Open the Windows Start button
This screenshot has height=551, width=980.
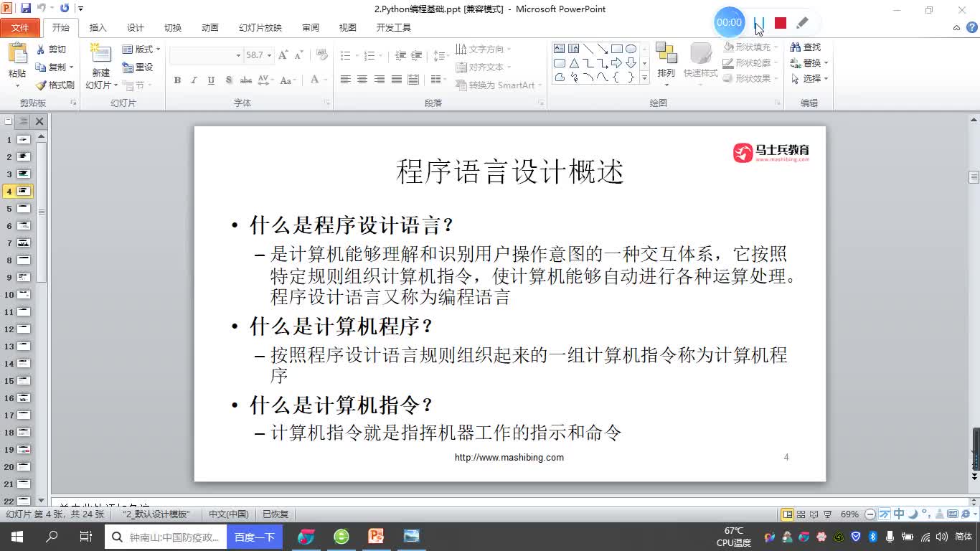[x=17, y=537]
